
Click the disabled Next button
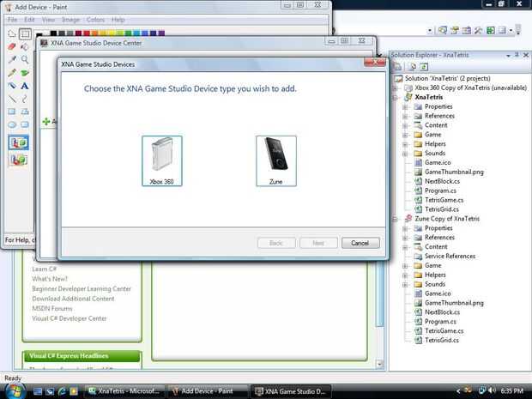point(318,243)
